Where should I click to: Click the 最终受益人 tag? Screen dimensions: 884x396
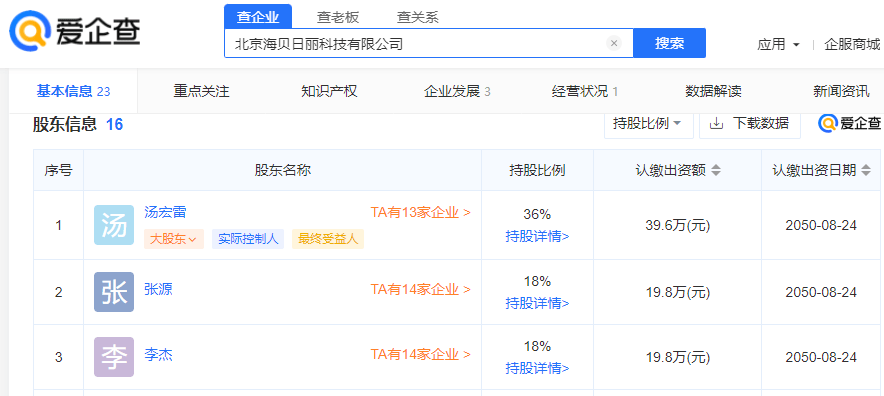coord(328,239)
